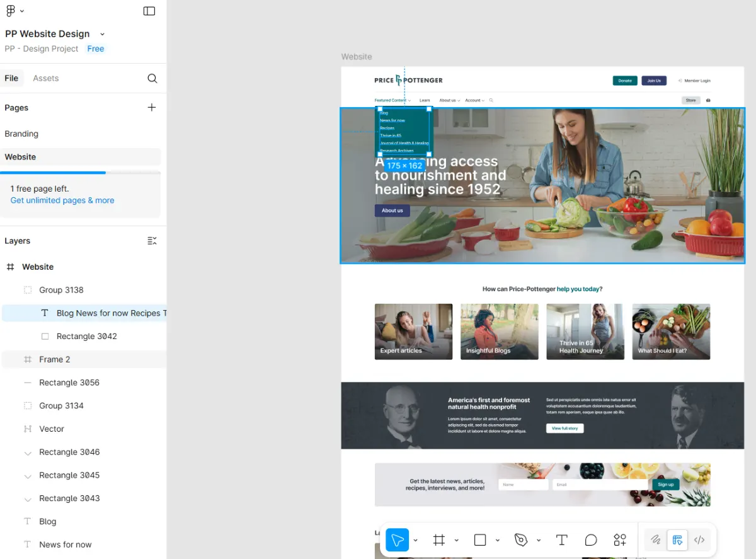Click the Expert articles card thumbnail

pyautogui.click(x=413, y=331)
